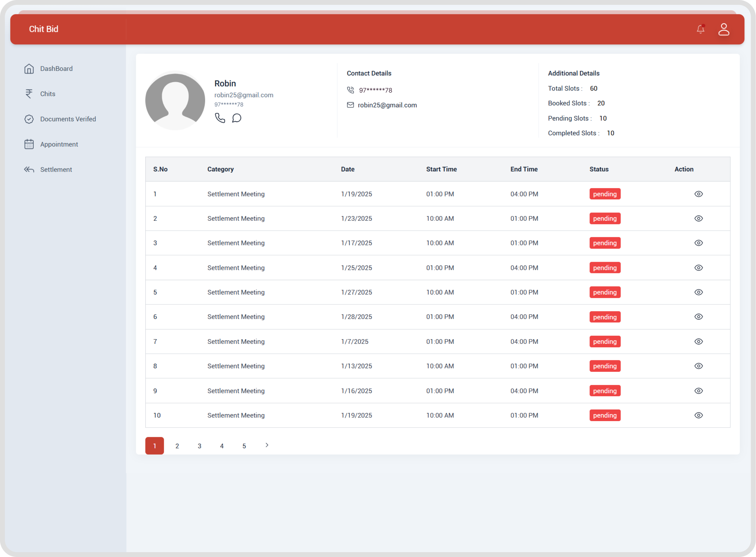The height and width of the screenshot is (557, 756).
Task: Click the phone call icon under Robin
Action: point(220,118)
